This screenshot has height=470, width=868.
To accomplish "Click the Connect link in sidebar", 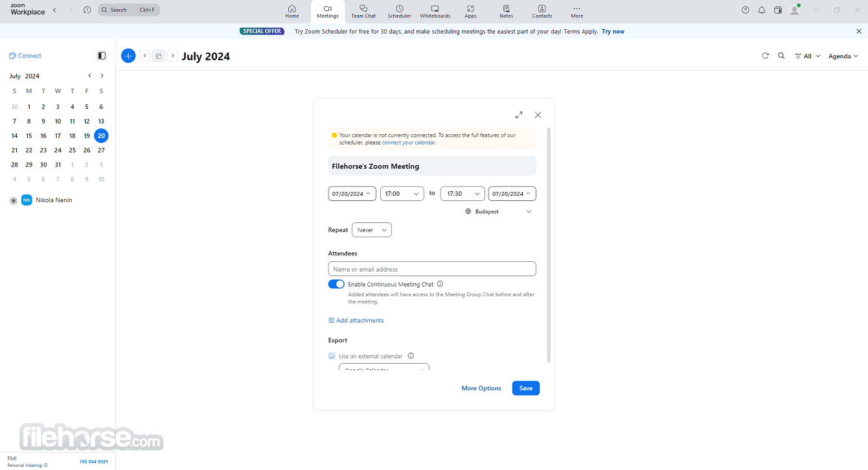I will [x=25, y=56].
